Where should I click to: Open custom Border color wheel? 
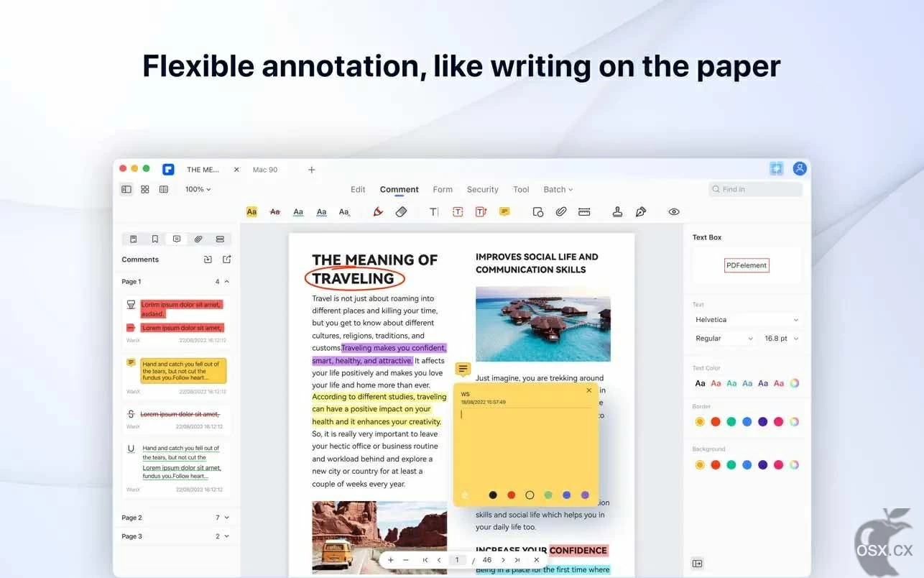[794, 422]
